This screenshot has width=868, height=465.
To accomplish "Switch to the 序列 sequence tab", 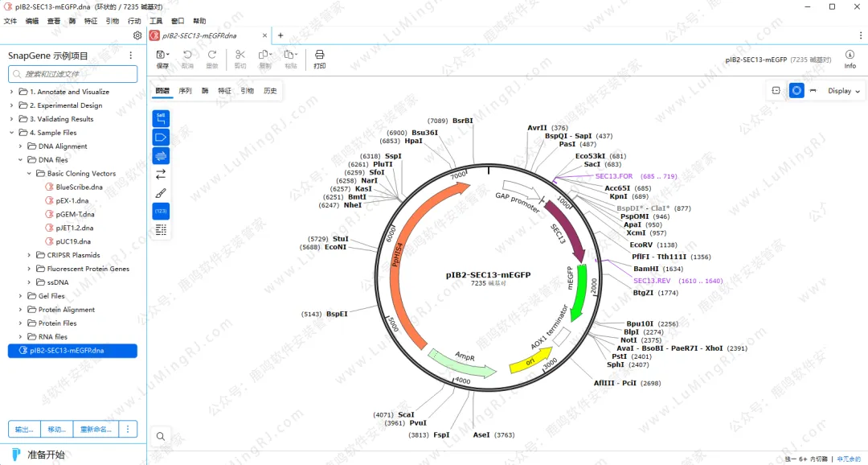I will coord(185,91).
